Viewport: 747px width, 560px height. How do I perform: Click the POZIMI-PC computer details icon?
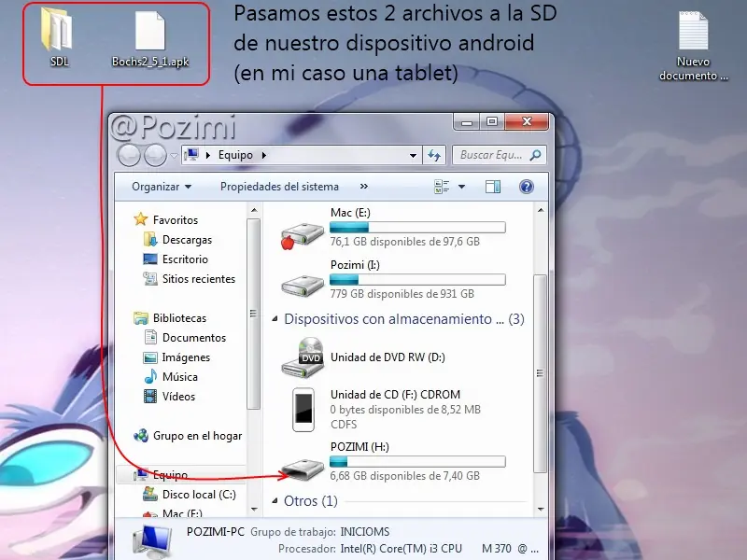coord(151,541)
